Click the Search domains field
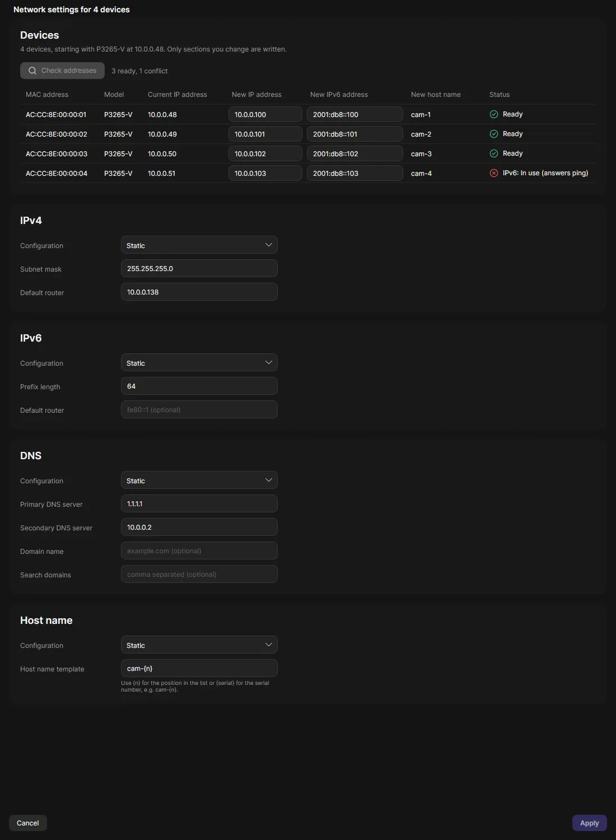 (x=199, y=574)
